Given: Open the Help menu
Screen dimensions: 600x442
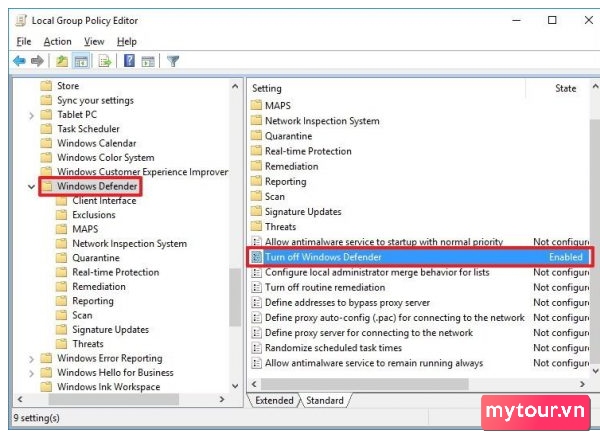Looking at the screenshot, I should (x=127, y=41).
